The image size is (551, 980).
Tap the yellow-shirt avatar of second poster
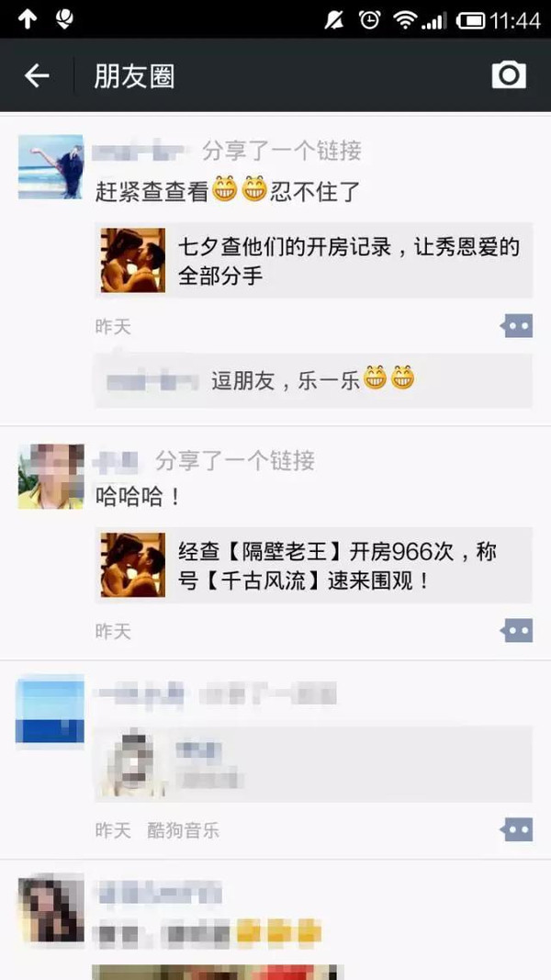tap(51, 477)
